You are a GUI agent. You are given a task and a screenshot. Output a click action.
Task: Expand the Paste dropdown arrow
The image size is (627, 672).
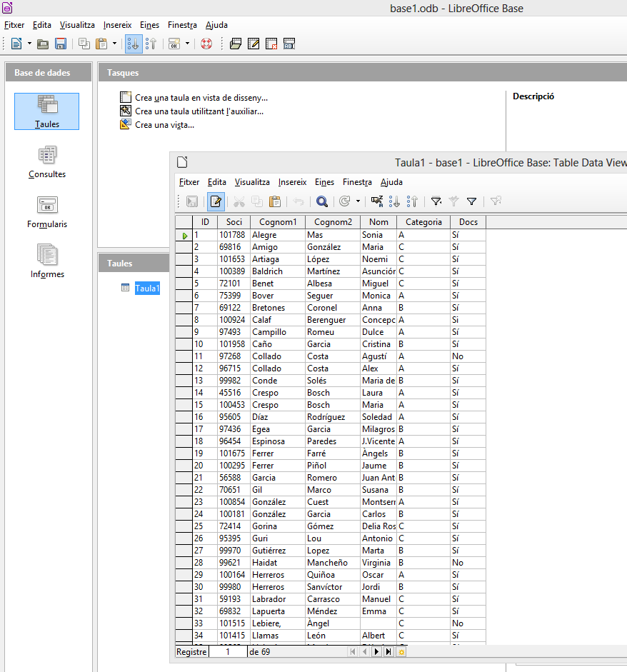pyautogui.click(x=114, y=44)
